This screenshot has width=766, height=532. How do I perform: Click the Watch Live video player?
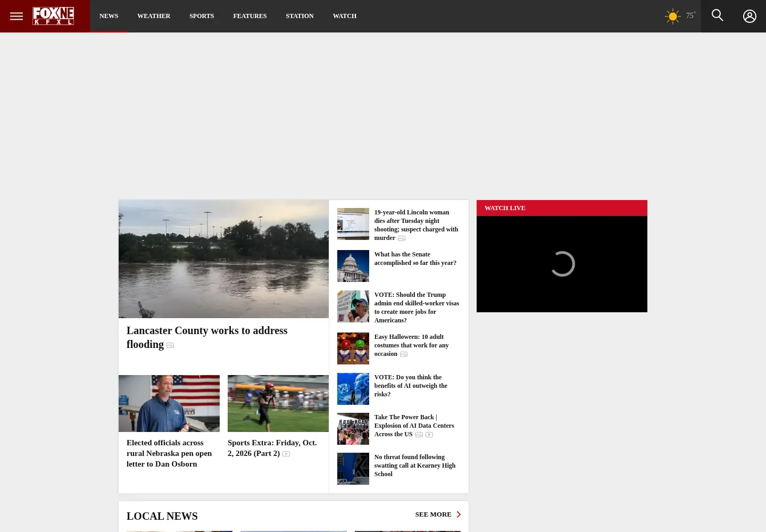pyautogui.click(x=562, y=264)
